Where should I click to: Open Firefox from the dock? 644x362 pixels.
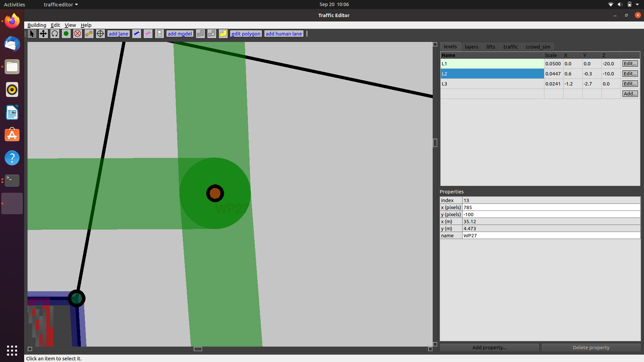click(x=12, y=20)
